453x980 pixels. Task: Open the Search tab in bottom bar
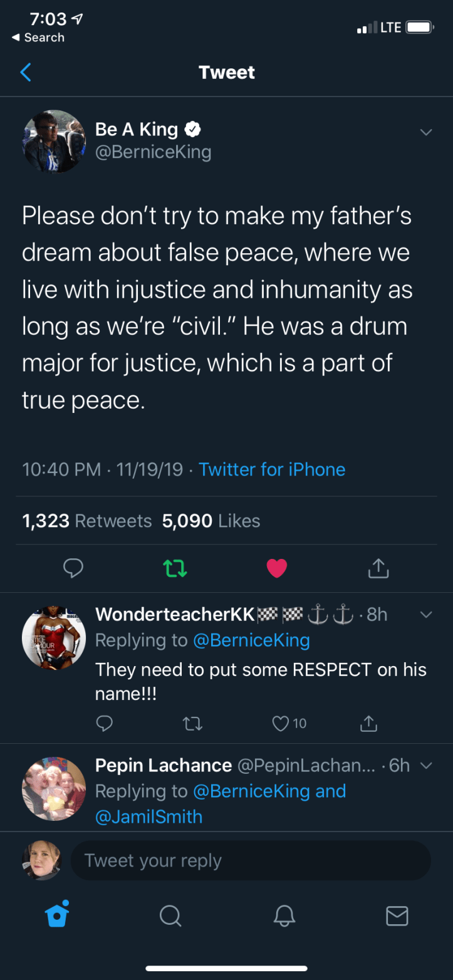pyautogui.click(x=170, y=916)
